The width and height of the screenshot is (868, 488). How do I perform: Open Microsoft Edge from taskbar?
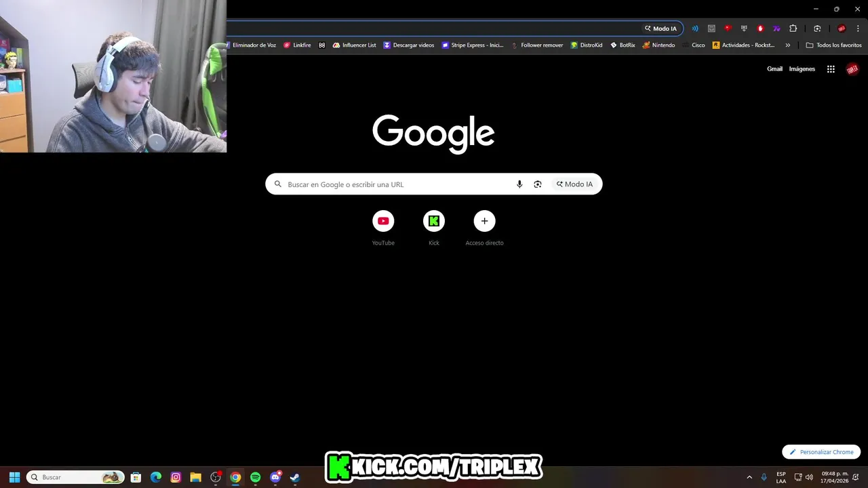(x=156, y=477)
